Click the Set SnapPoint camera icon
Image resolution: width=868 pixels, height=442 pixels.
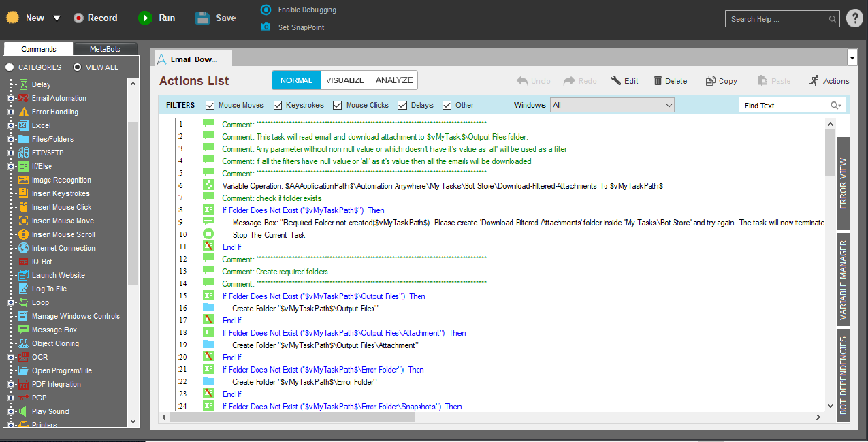tap(266, 27)
